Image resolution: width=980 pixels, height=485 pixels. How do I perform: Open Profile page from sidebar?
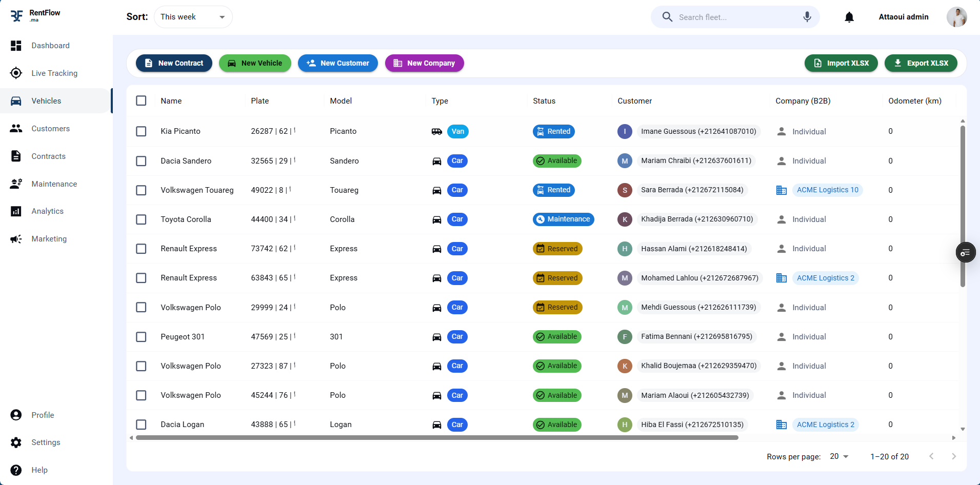[56, 415]
